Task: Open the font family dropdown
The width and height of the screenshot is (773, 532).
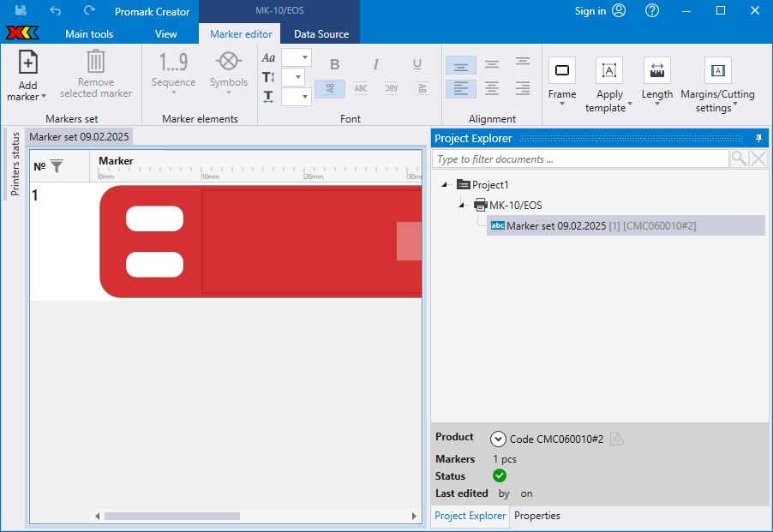Action: 297,57
